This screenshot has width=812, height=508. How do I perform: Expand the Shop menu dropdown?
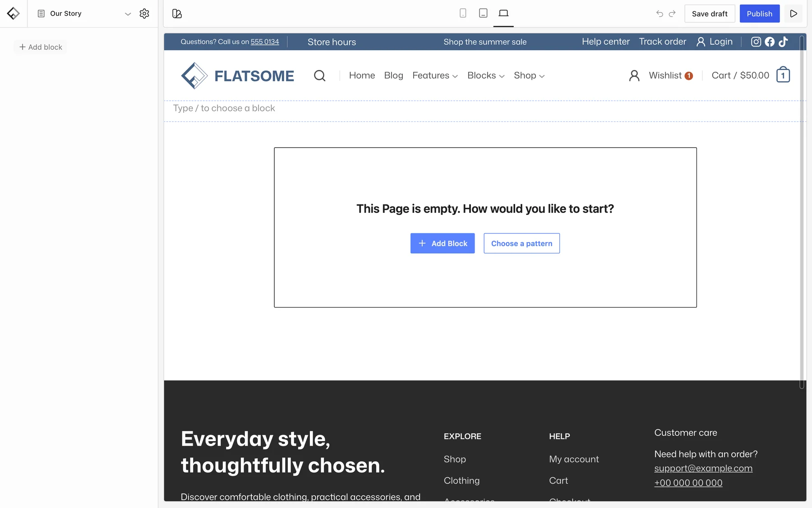click(529, 75)
